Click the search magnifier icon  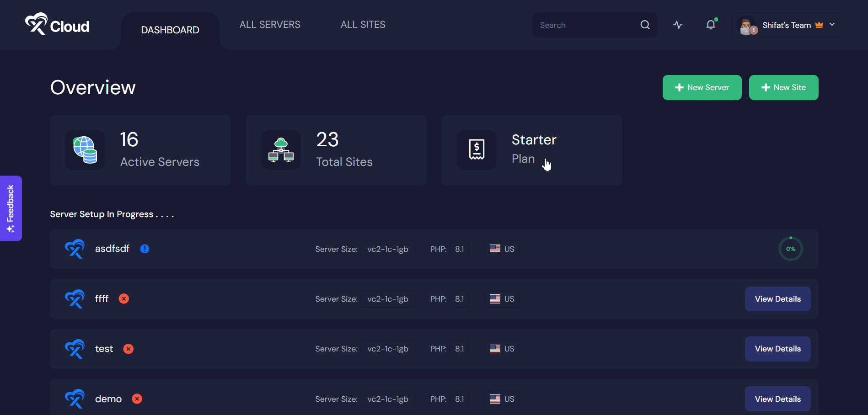644,25
